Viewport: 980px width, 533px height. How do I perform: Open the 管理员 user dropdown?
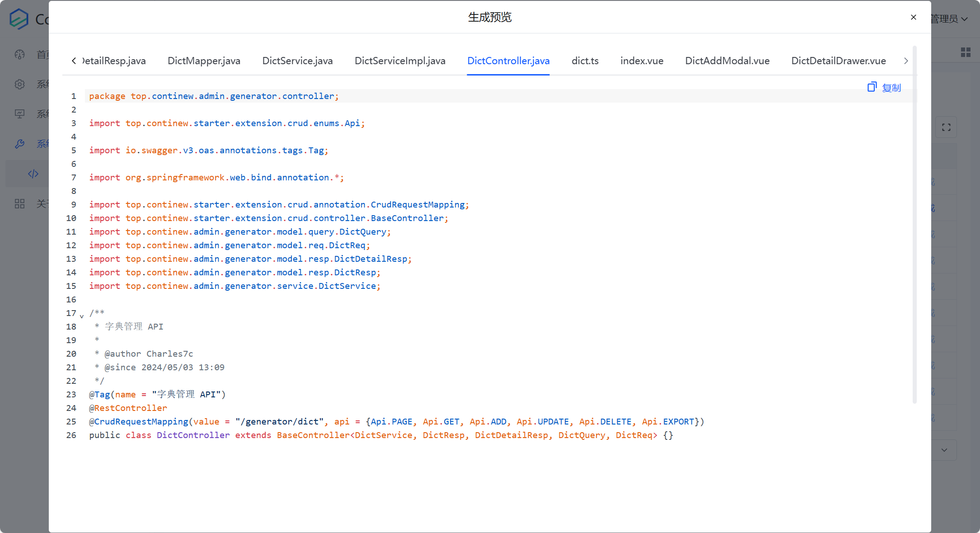pos(949,19)
